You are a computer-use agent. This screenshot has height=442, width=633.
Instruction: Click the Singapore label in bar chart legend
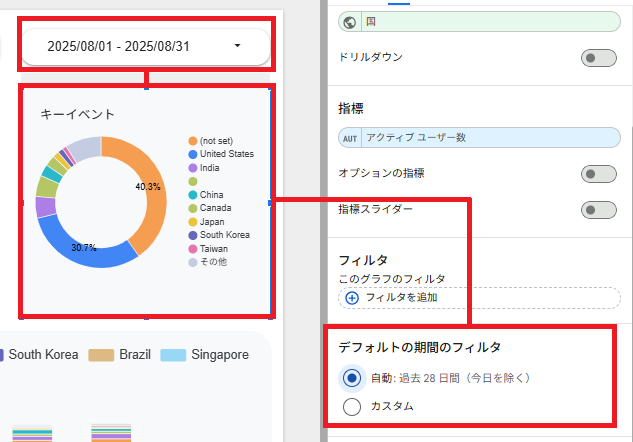(x=220, y=355)
